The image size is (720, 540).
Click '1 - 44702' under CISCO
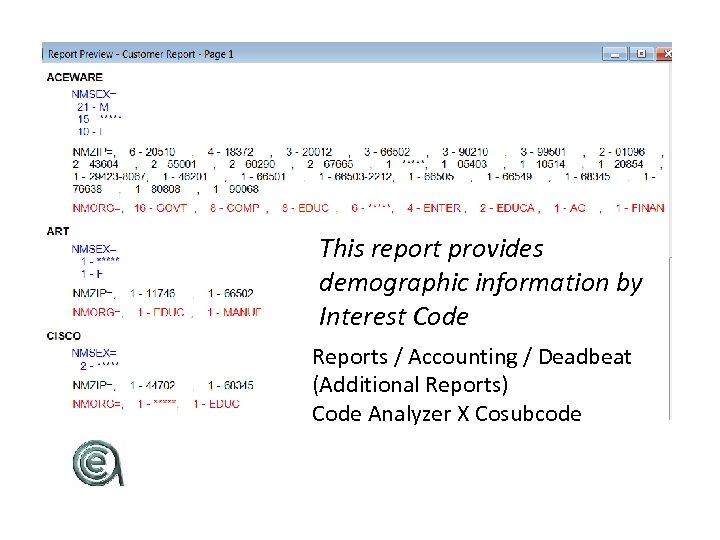tap(152, 385)
